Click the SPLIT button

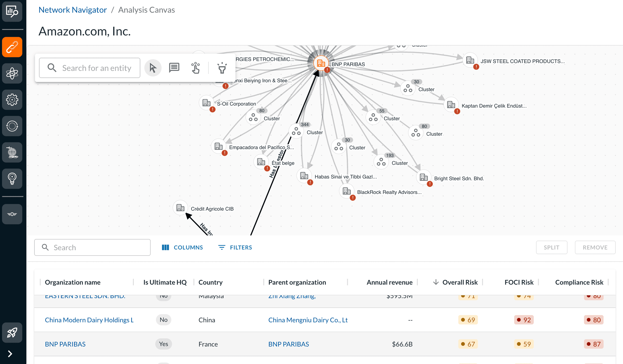point(551,247)
